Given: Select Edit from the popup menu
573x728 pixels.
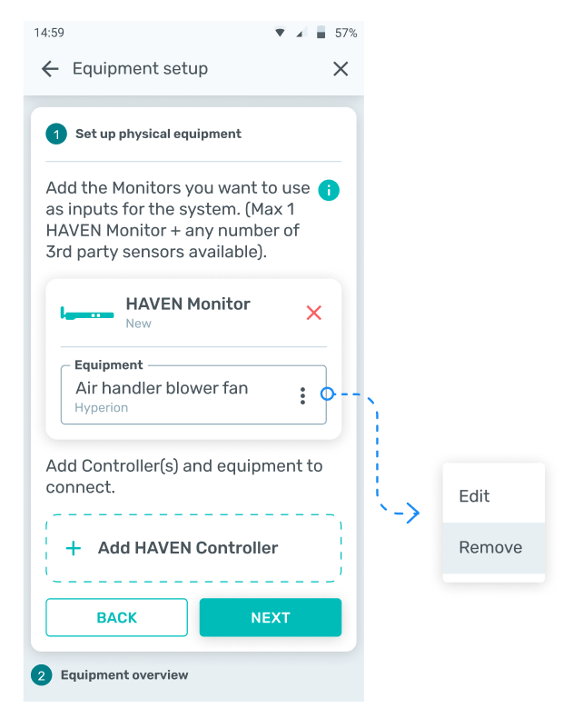Looking at the screenshot, I should click(x=474, y=496).
